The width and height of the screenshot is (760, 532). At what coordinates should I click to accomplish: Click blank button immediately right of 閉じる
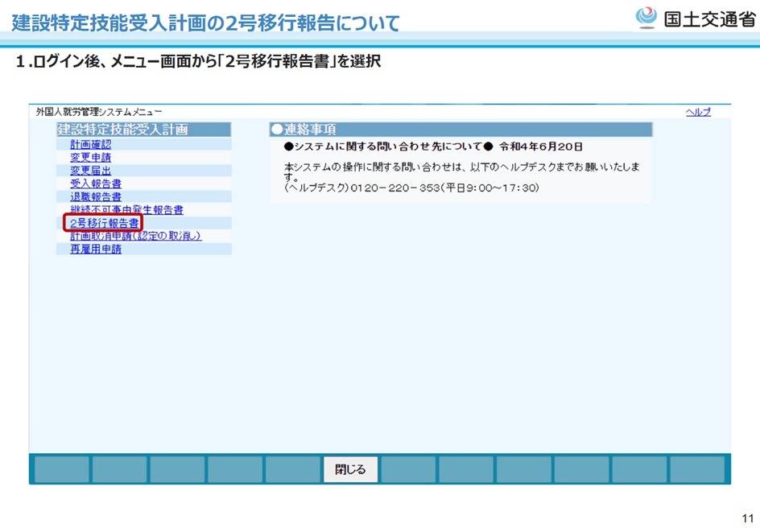408,469
